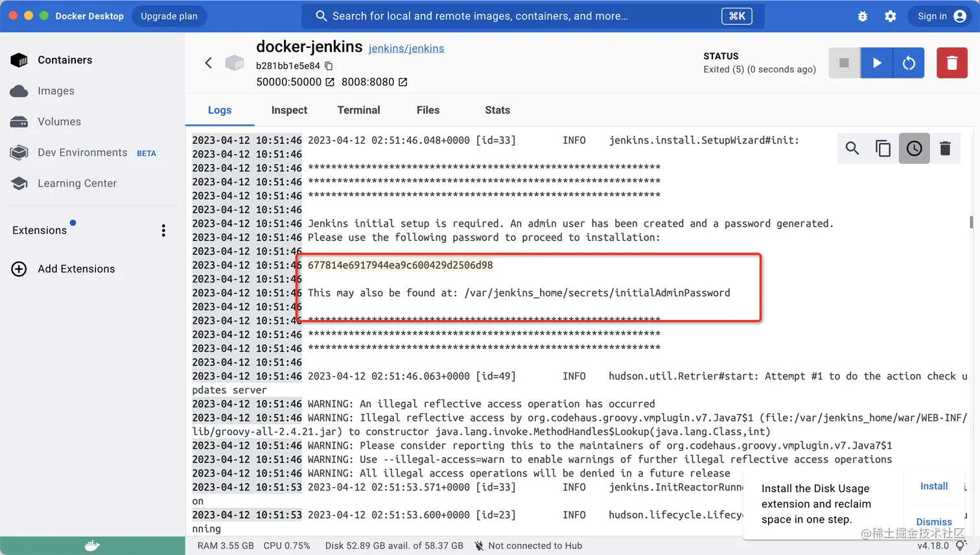Open Dev Environments beta section
This screenshot has height=555, width=980.
(82, 153)
